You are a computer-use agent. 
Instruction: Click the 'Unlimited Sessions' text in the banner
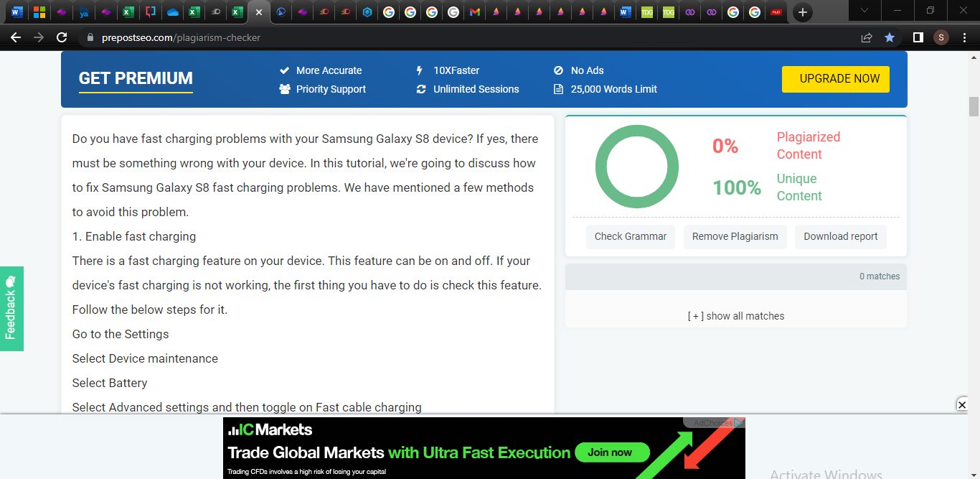[x=476, y=89]
